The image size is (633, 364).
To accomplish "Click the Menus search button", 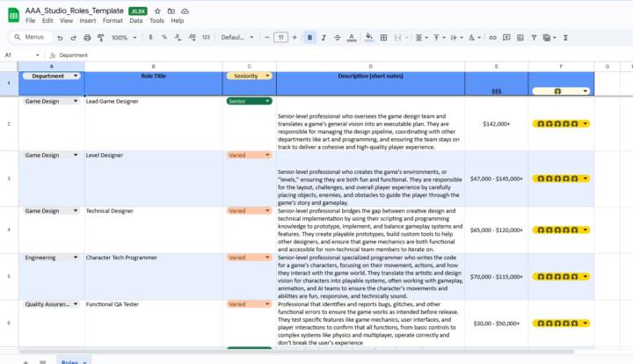I will [x=28, y=38].
